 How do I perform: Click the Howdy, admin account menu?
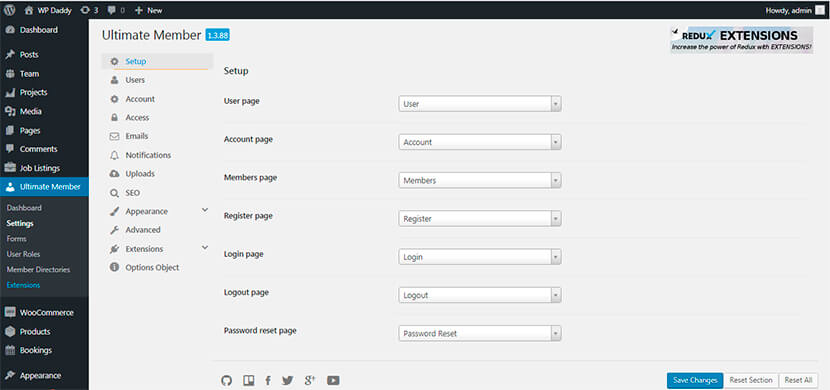click(795, 10)
